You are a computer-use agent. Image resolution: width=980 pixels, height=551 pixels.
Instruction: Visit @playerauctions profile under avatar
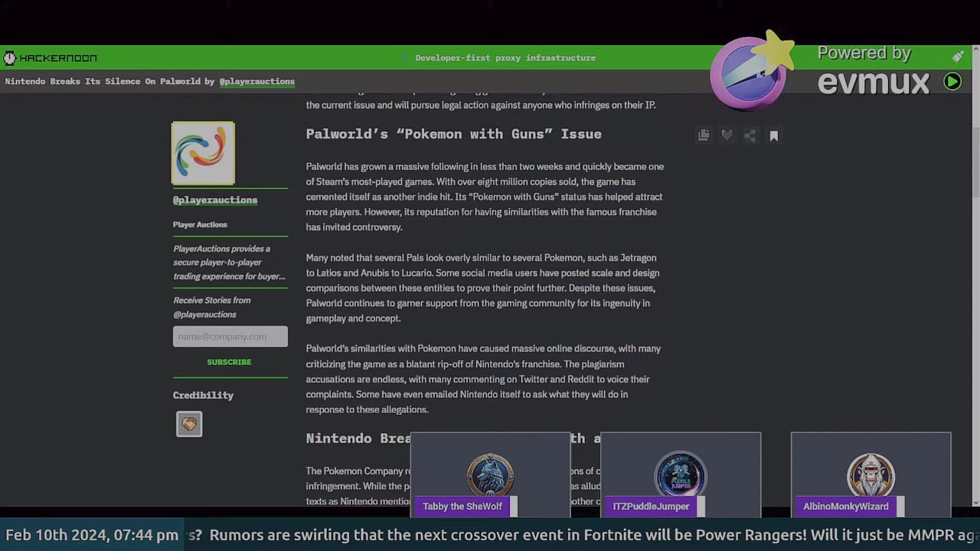[x=215, y=200]
